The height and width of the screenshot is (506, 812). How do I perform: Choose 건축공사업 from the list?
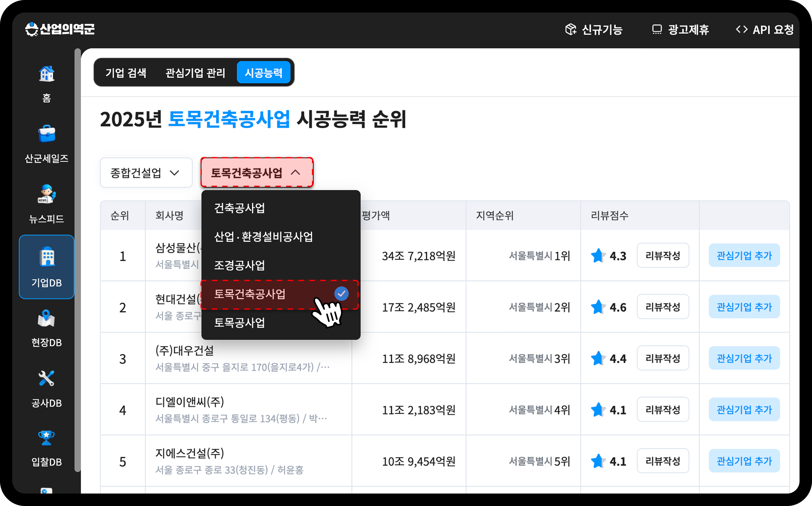tap(281, 208)
